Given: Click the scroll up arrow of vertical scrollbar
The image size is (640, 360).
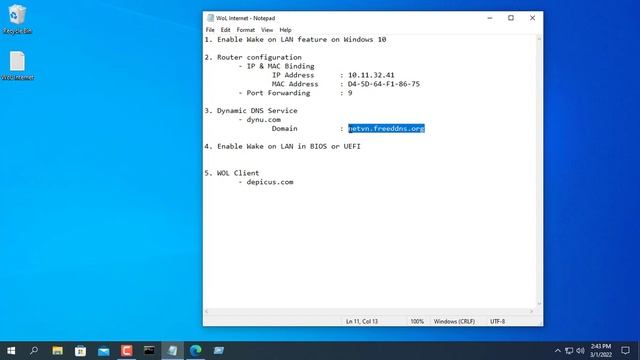Looking at the screenshot, I should click(x=539, y=39).
